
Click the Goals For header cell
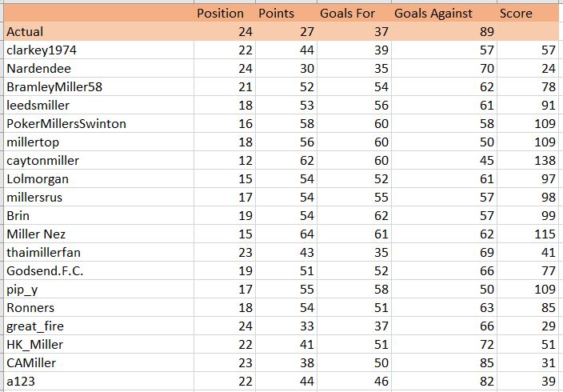point(354,14)
